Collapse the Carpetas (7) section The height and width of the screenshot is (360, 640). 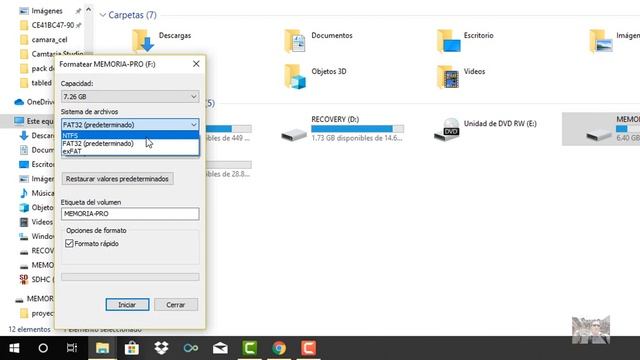click(x=103, y=15)
